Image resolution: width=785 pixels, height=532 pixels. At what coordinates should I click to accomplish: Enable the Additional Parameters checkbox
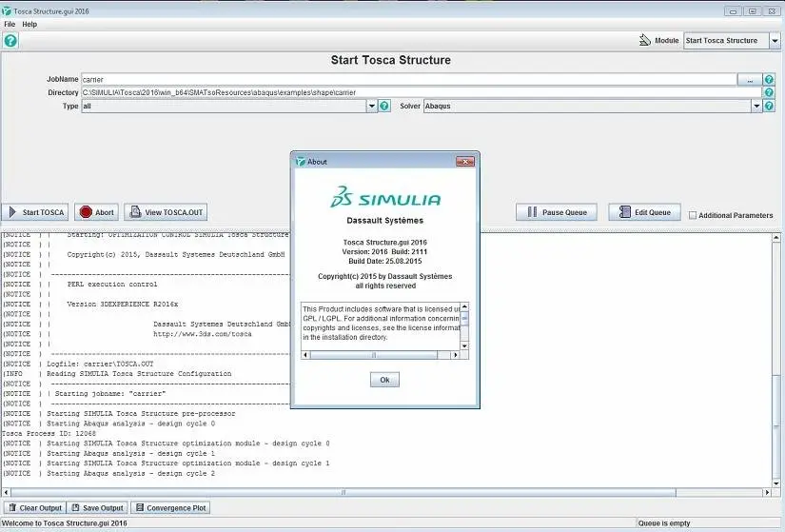693,215
